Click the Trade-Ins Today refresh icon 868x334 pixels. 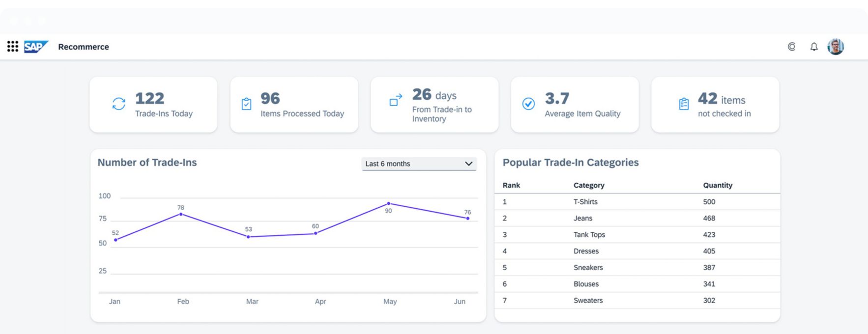click(x=119, y=104)
